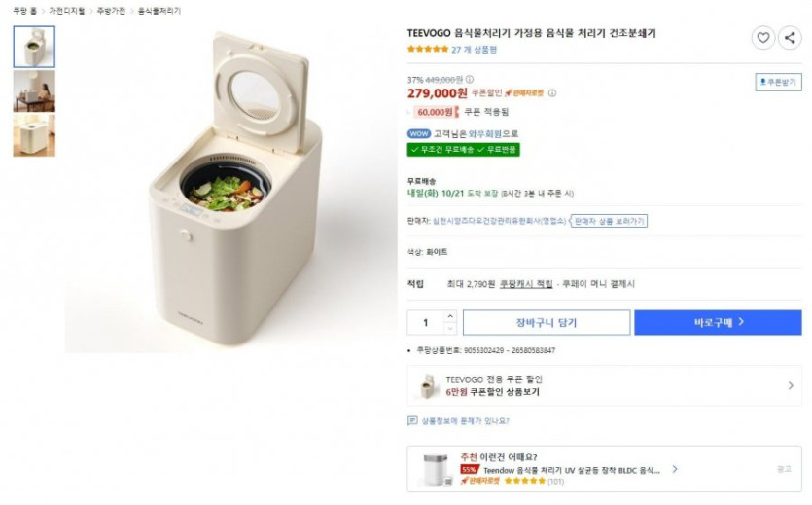Expand the TEEVOGO coupon discount banner arrow
The image size is (812, 505).
[790, 385]
